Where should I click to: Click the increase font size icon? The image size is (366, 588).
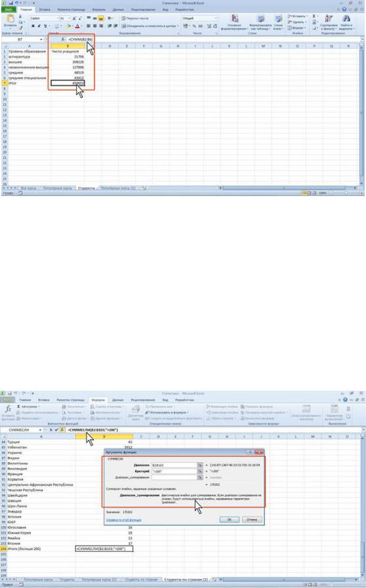[74, 18]
